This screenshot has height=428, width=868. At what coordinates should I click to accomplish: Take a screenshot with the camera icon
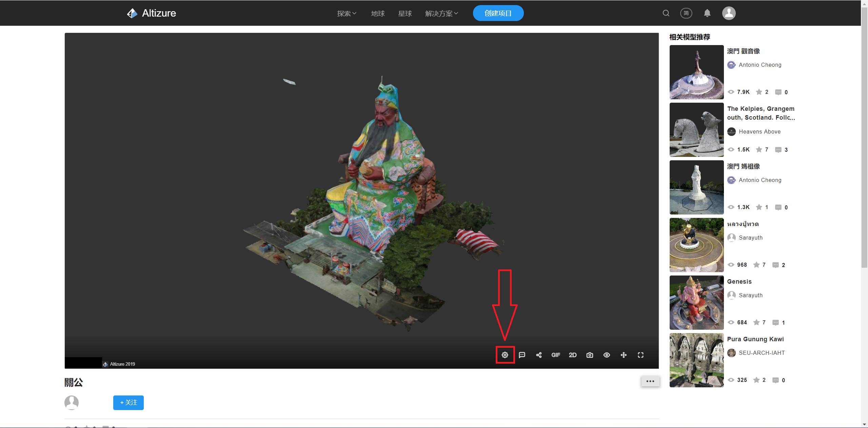[590, 355]
